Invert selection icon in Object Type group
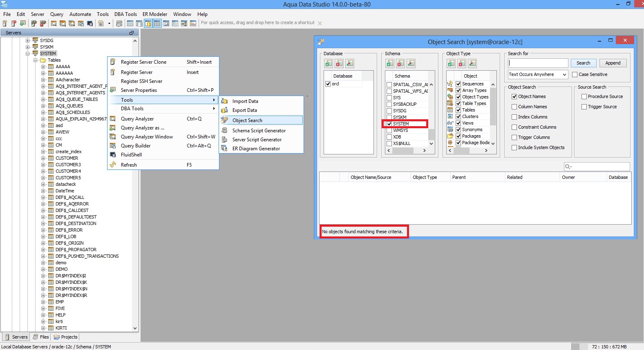Image resolution: width=644 pixels, height=350 pixels. click(472, 63)
